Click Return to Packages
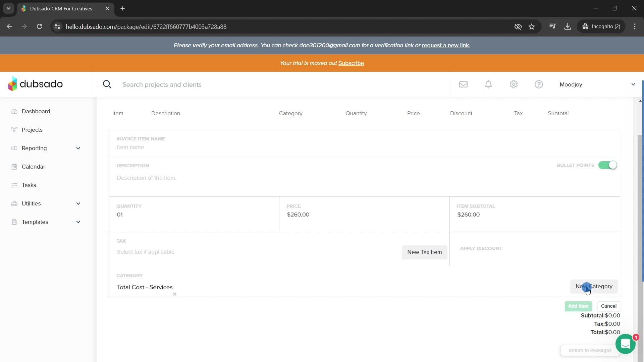The height and width of the screenshot is (362, 644). [590, 350]
